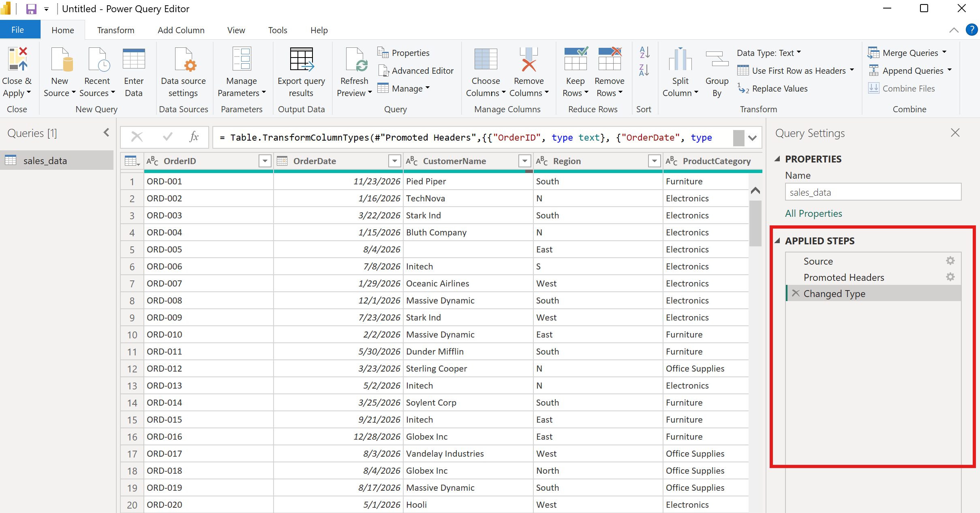Click the Close & Apply icon
This screenshot has height=513, width=980.
17,59
